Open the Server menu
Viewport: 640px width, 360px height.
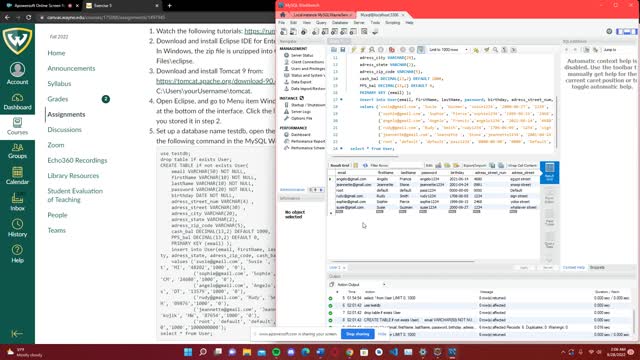coord(359,23)
